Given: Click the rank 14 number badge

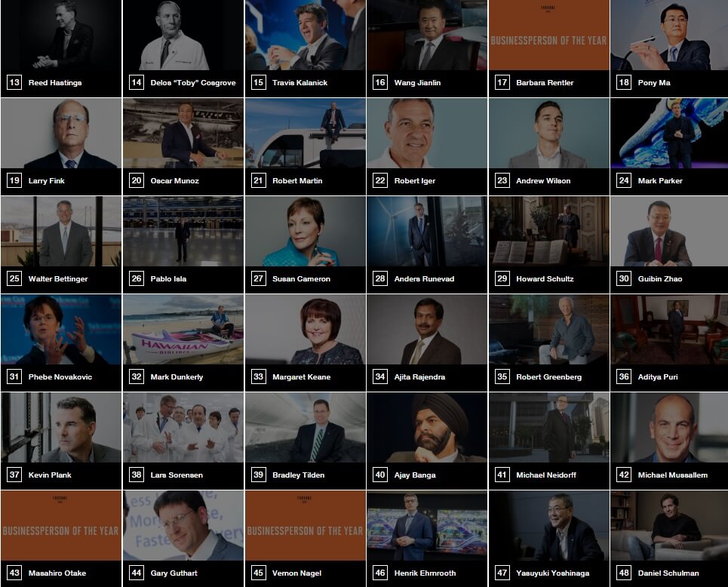Looking at the screenshot, I should (136, 83).
